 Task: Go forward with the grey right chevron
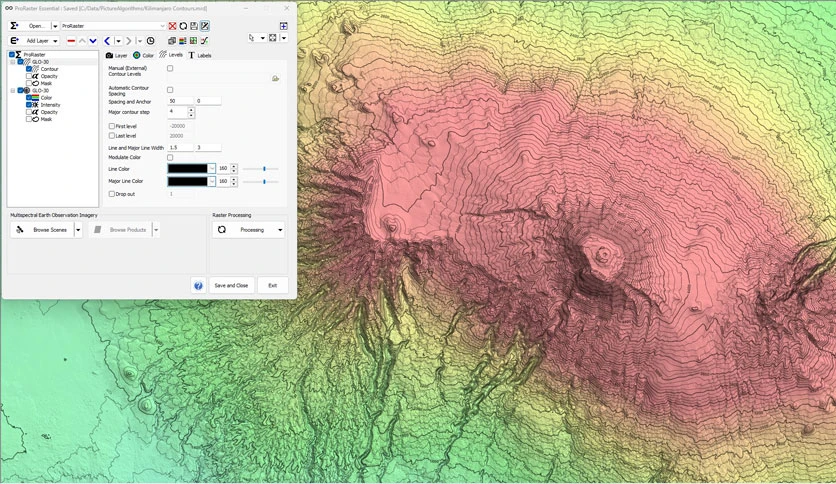(128, 41)
